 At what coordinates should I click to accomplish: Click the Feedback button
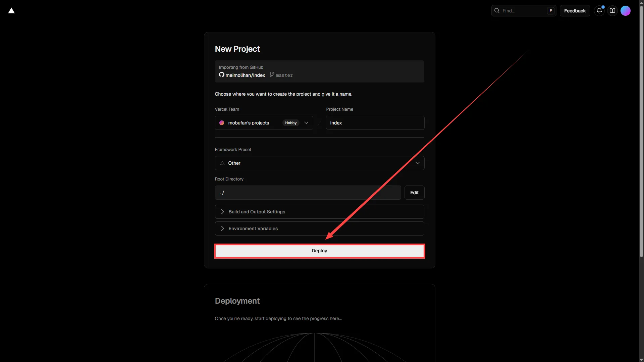(x=575, y=11)
